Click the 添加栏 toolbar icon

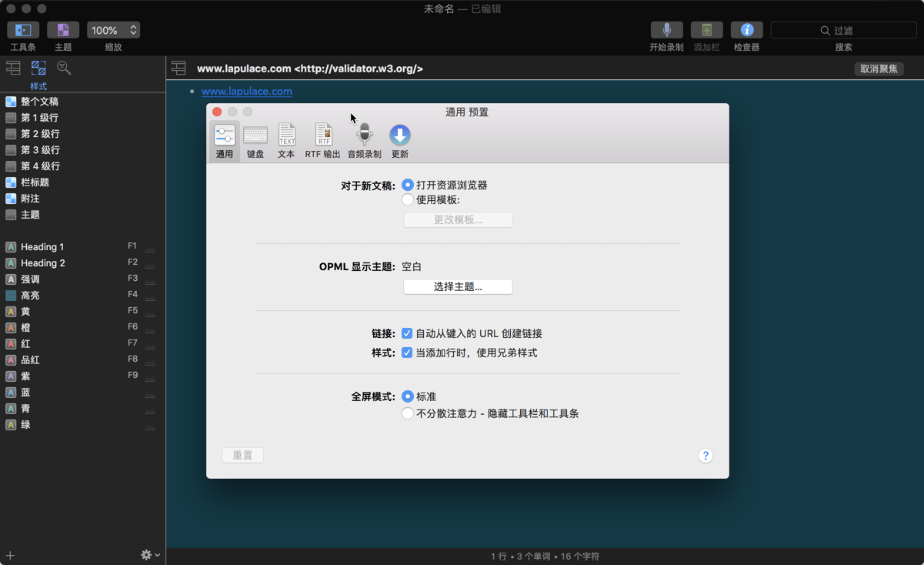(x=706, y=31)
